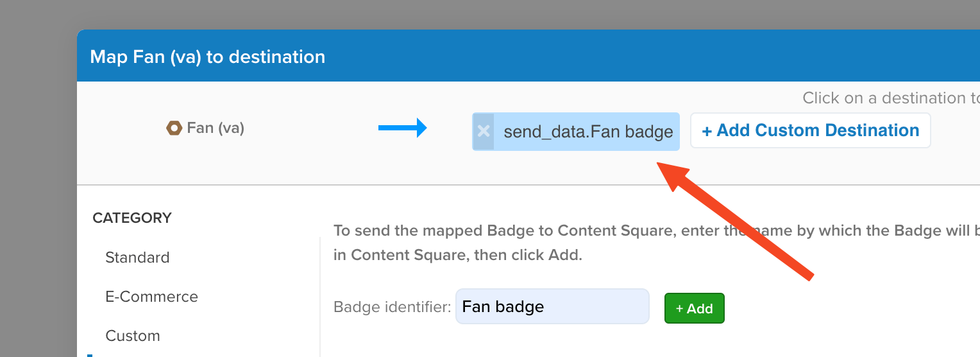
Task: Select the Standard category
Action: pyautogui.click(x=137, y=257)
